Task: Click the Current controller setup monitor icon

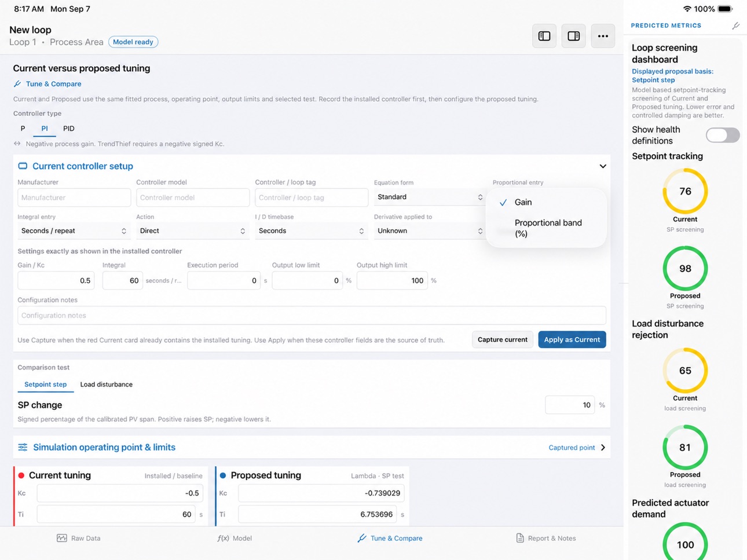Action: pyautogui.click(x=23, y=166)
